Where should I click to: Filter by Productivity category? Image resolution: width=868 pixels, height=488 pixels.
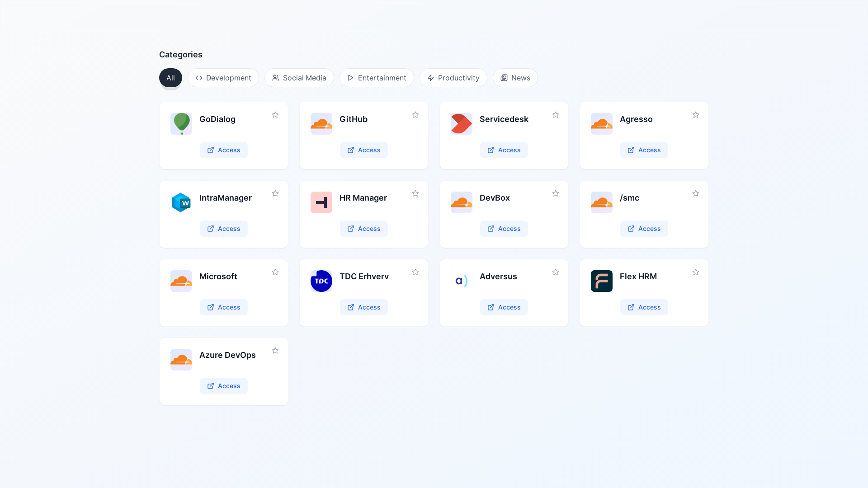point(453,78)
